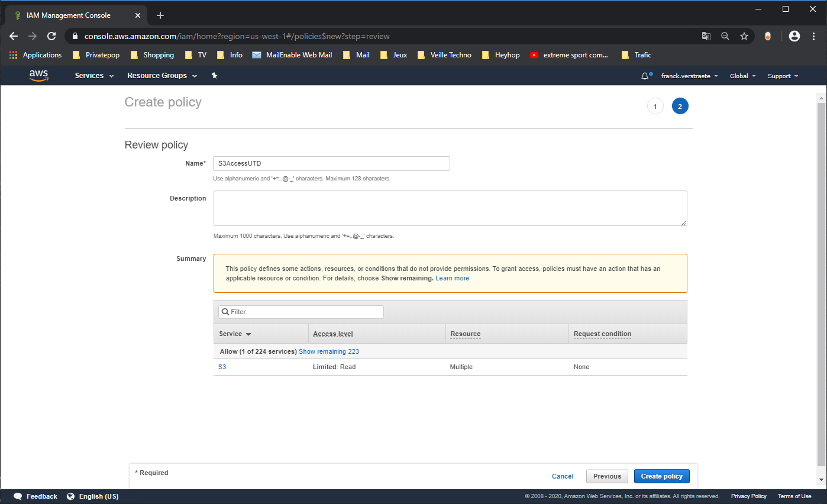This screenshot has width=827, height=504.
Task: Click the Description text area
Action: pos(450,208)
